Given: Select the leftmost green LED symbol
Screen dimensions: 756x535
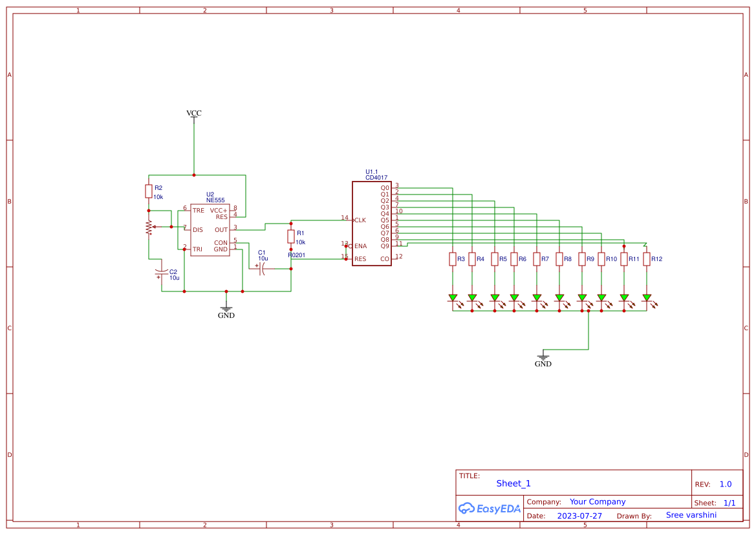Looking at the screenshot, I should 453,299.
